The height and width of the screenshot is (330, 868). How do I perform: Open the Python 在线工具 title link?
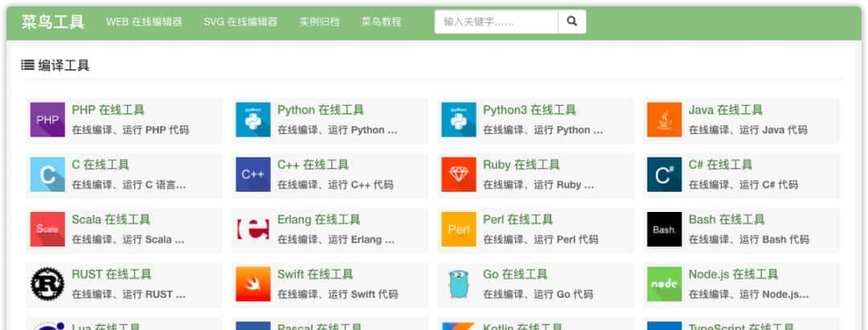(321, 110)
